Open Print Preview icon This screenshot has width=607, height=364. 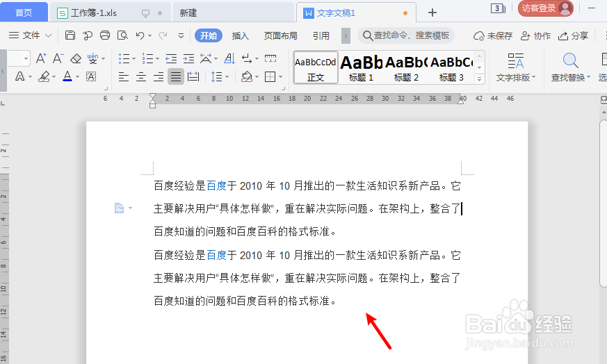coord(122,35)
